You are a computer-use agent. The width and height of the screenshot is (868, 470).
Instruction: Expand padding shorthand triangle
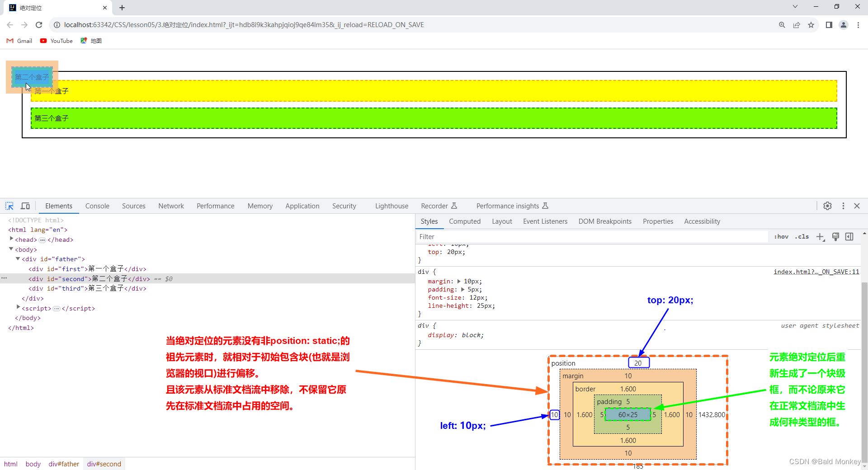pos(462,289)
